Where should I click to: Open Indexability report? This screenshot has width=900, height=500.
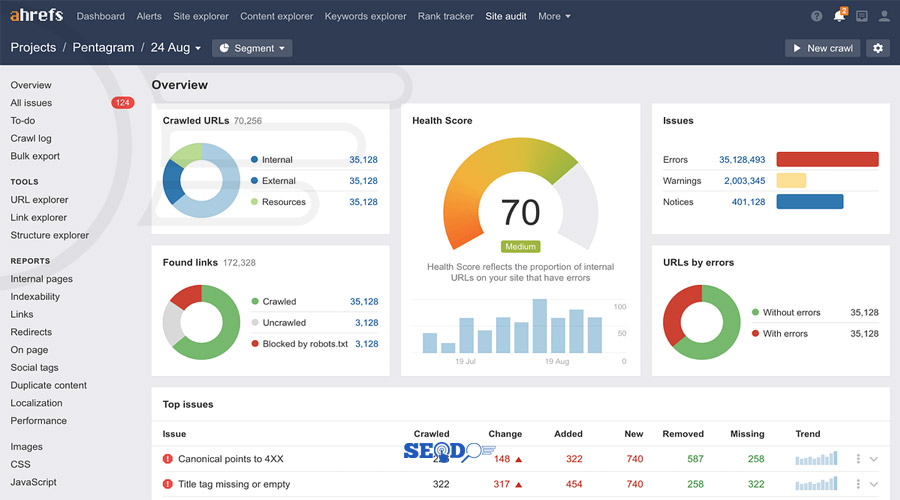pos(35,297)
